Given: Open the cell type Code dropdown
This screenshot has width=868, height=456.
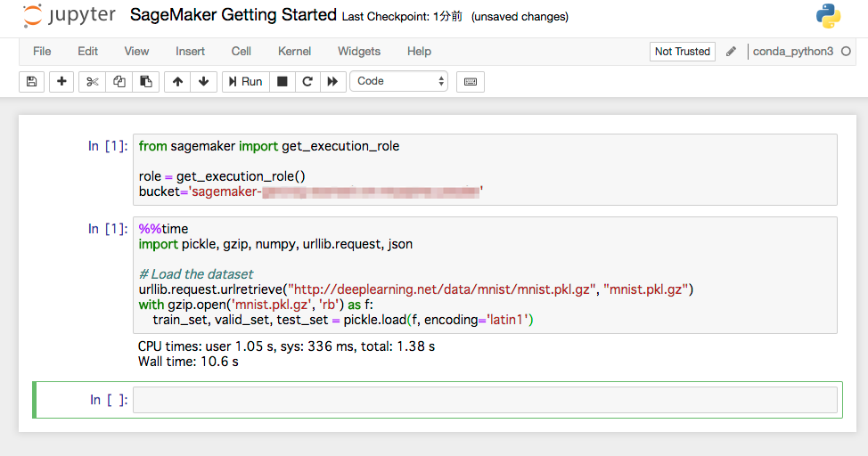Looking at the screenshot, I should click(x=399, y=81).
